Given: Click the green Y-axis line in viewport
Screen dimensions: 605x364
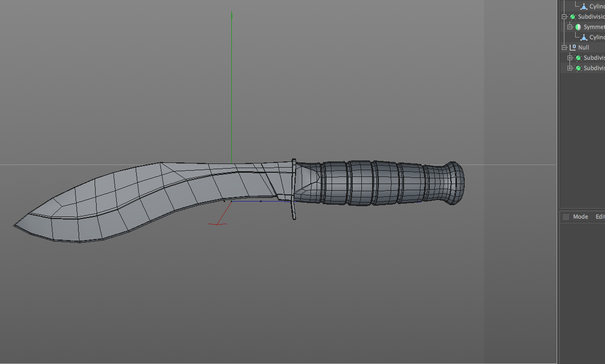Looking at the screenshot, I should point(231,87).
